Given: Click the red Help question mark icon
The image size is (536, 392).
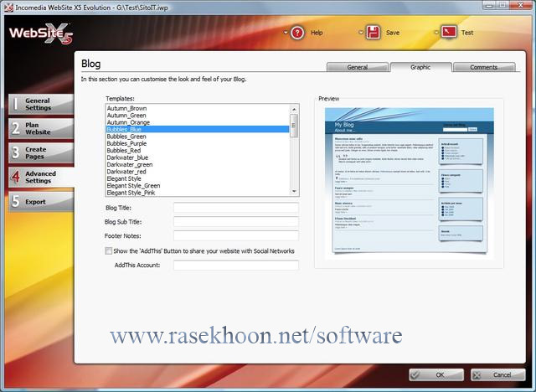Looking at the screenshot, I should pyautogui.click(x=297, y=33).
